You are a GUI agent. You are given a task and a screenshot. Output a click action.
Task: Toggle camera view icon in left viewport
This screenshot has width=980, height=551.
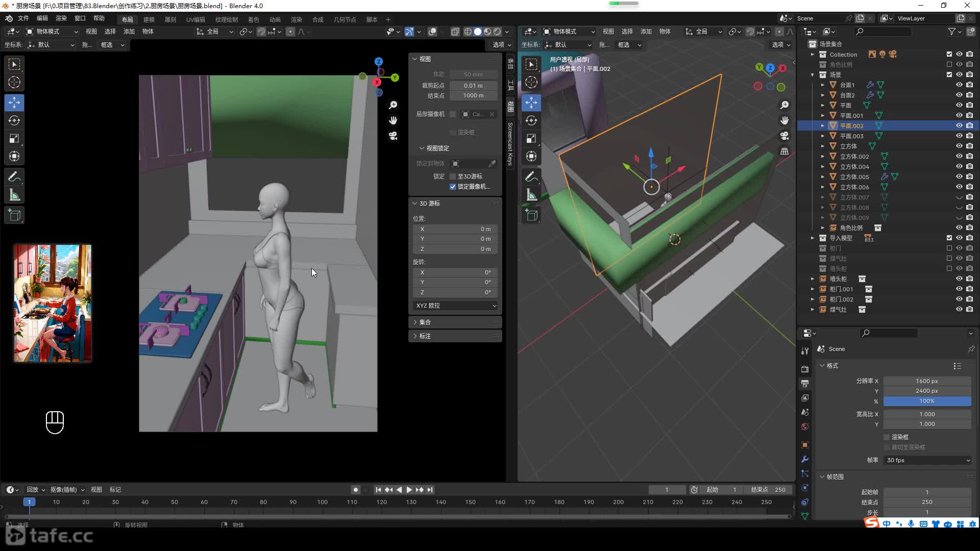(x=393, y=136)
